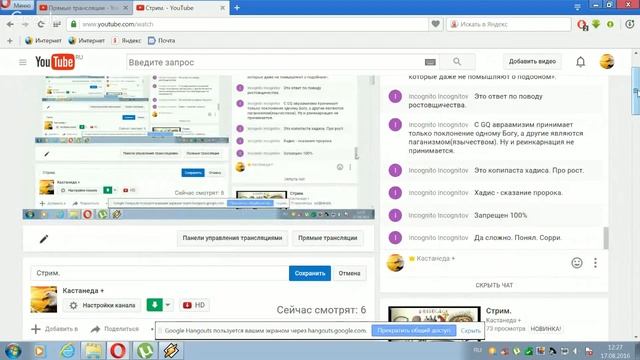Screen dimensions: 640x360
Task: Click the pencil edit icon
Action: (44, 238)
